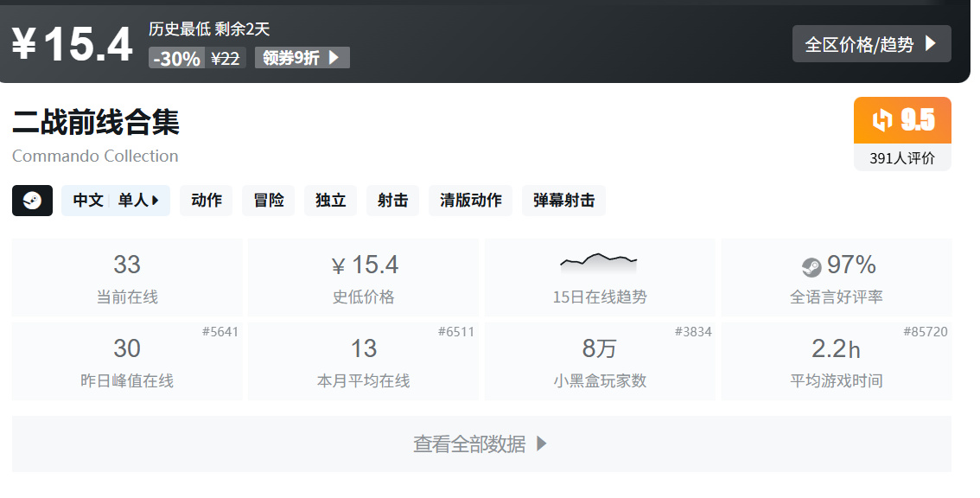Select the 动作 tag
980x498 pixels.
tap(207, 201)
